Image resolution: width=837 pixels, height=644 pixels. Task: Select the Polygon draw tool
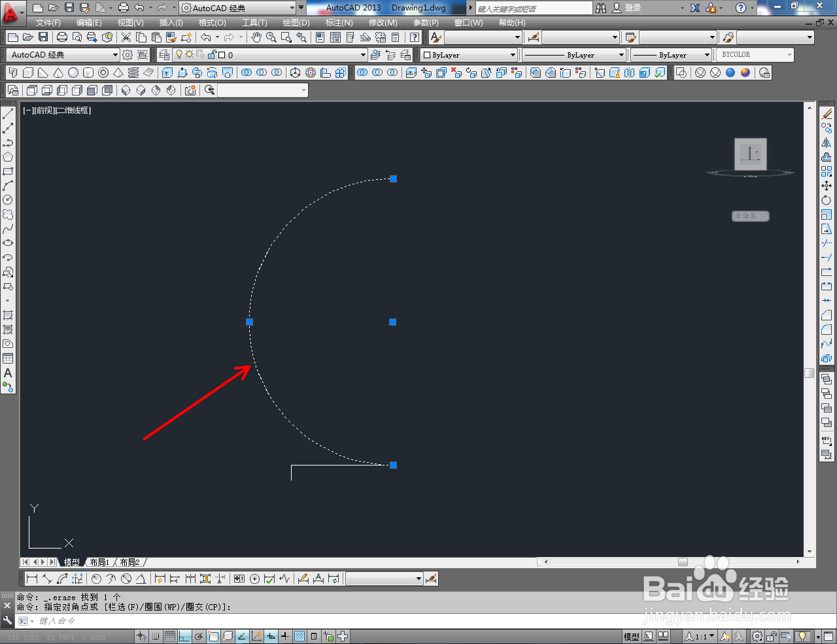coord(8,157)
